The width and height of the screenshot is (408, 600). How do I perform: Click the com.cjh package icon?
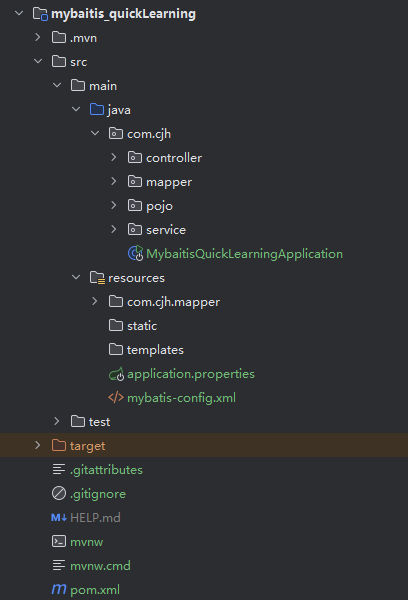pyautogui.click(x=116, y=134)
